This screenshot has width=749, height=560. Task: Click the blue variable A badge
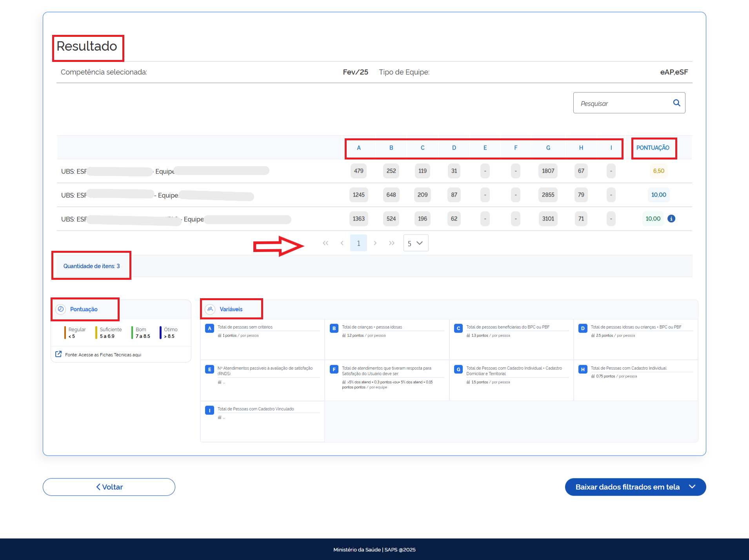pos(209,328)
